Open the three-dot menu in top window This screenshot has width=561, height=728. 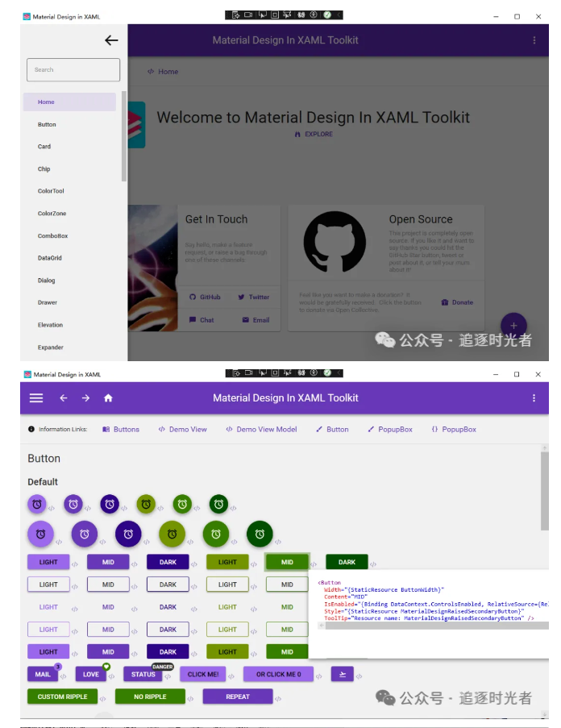click(534, 40)
